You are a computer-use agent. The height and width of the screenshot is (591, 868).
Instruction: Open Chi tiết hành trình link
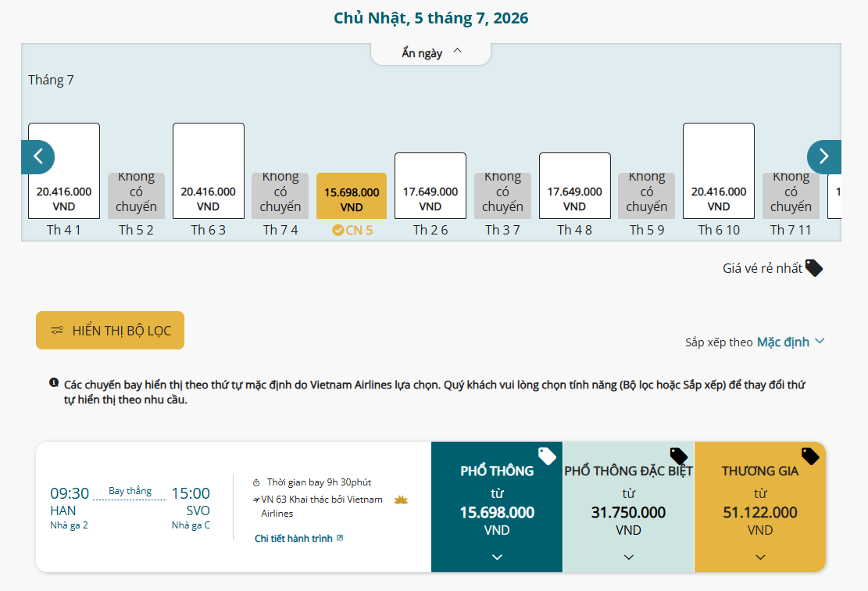tap(299, 539)
